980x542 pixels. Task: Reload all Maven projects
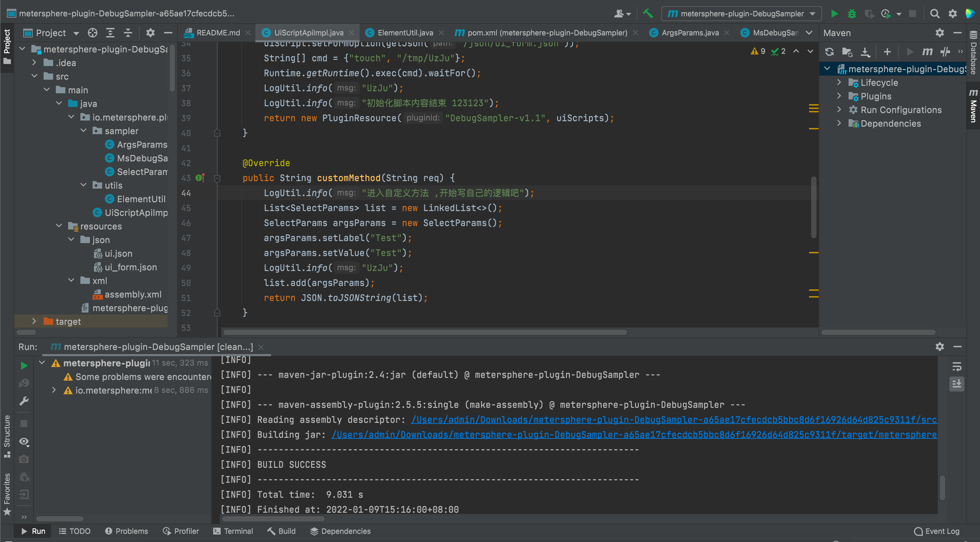pyautogui.click(x=829, y=52)
